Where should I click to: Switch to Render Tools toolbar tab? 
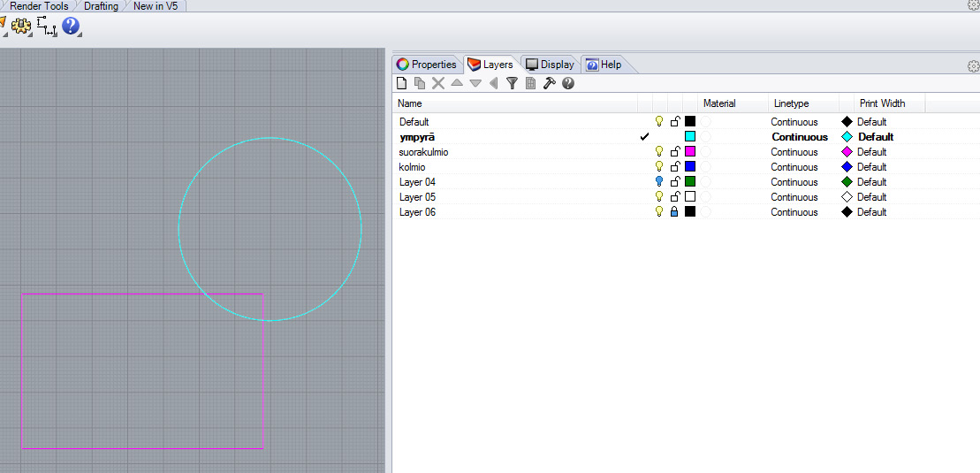(38, 5)
